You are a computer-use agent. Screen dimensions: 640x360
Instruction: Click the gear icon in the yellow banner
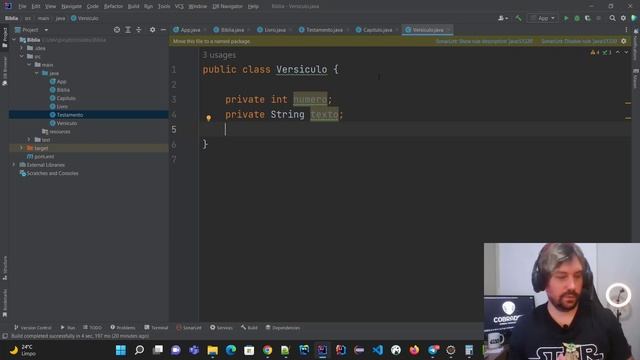[623, 41]
